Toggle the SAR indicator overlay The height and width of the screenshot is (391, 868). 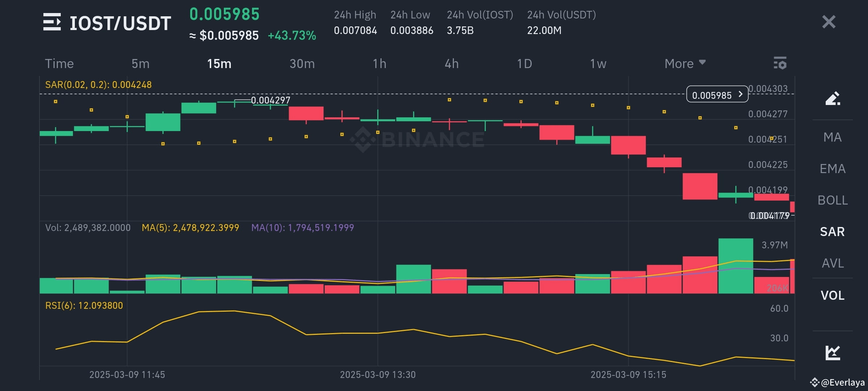coord(832,231)
